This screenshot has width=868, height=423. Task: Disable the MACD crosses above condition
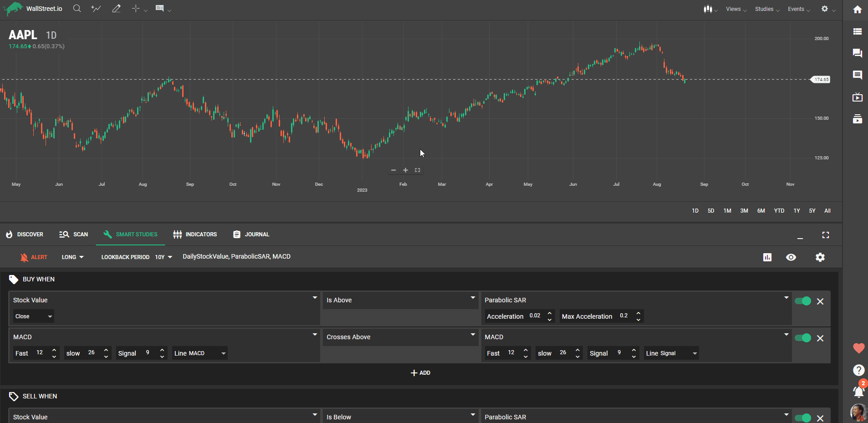click(802, 338)
